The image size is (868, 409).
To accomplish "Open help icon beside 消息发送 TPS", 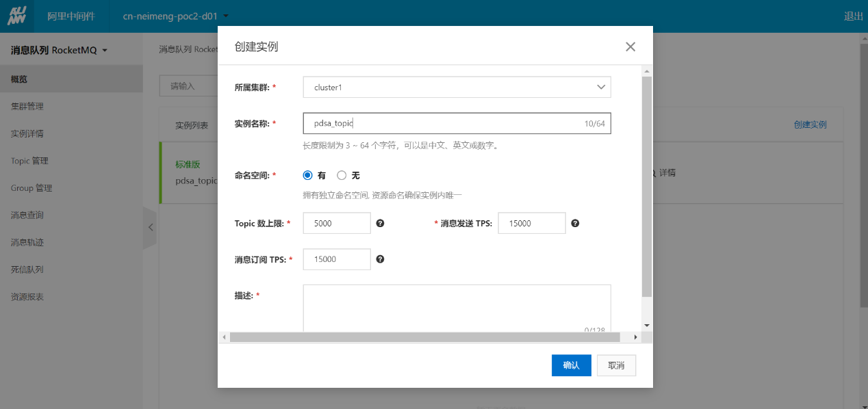I will coord(575,223).
